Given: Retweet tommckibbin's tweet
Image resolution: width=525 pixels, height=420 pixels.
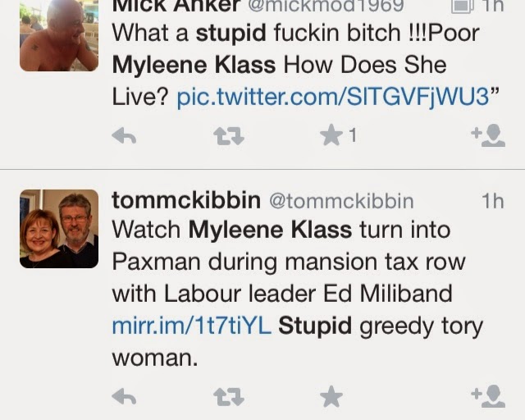Looking at the screenshot, I should click(x=228, y=398).
